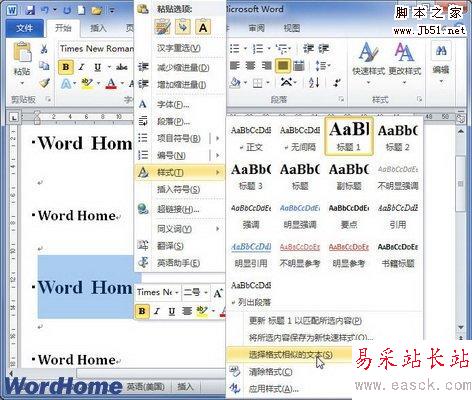Click the multilevel list icon in ribbon
This screenshot has width=472, height=400.
click(x=282, y=49)
